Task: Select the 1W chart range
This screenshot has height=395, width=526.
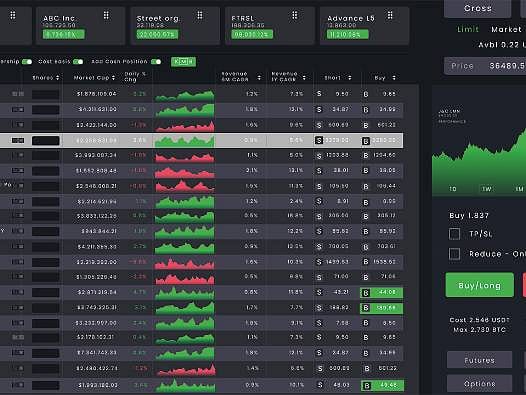Action: coord(487,189)
